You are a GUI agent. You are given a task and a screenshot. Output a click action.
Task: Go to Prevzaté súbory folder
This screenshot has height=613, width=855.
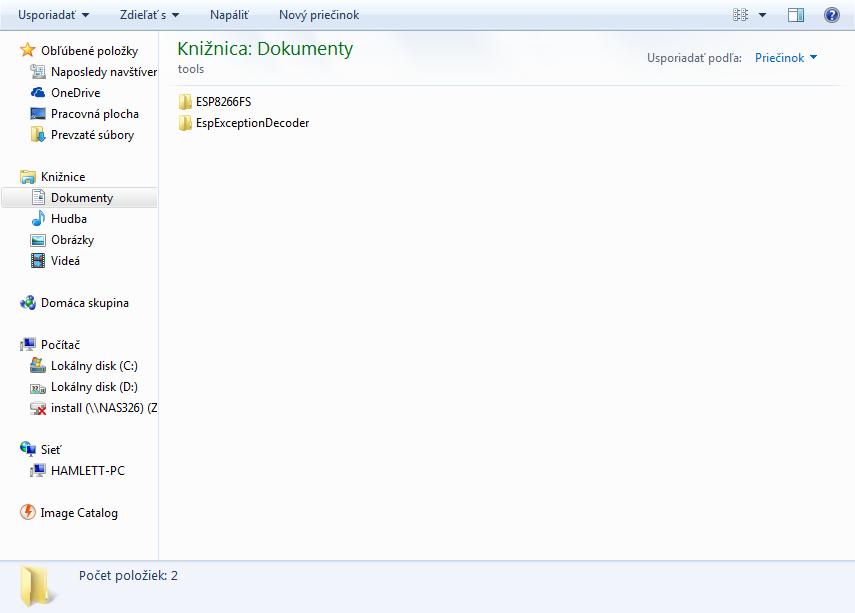pyautogui.click(x=92, y=135)
